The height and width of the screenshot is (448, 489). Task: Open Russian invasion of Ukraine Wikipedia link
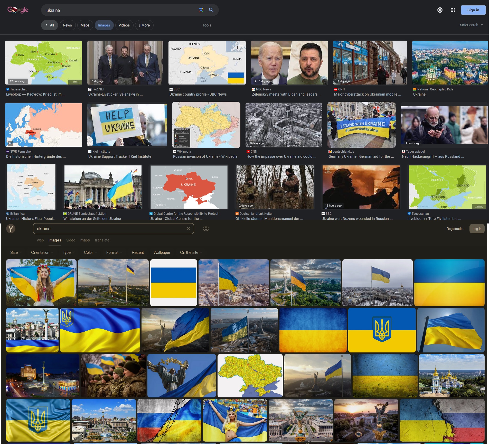[205, 156]
